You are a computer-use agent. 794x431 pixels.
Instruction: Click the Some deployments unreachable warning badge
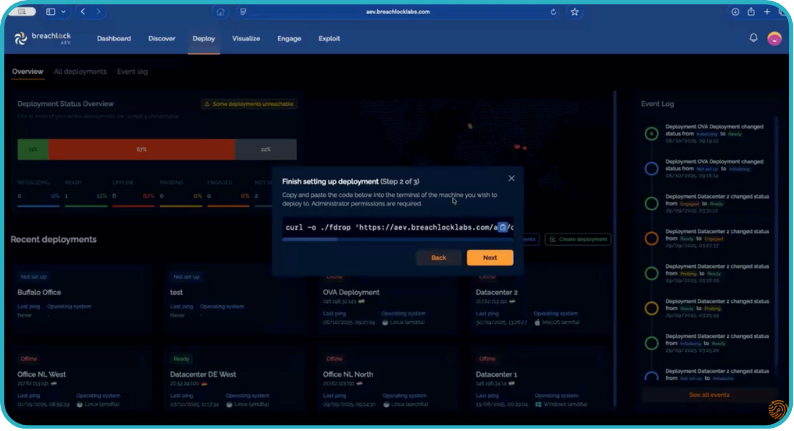point(249,104)
